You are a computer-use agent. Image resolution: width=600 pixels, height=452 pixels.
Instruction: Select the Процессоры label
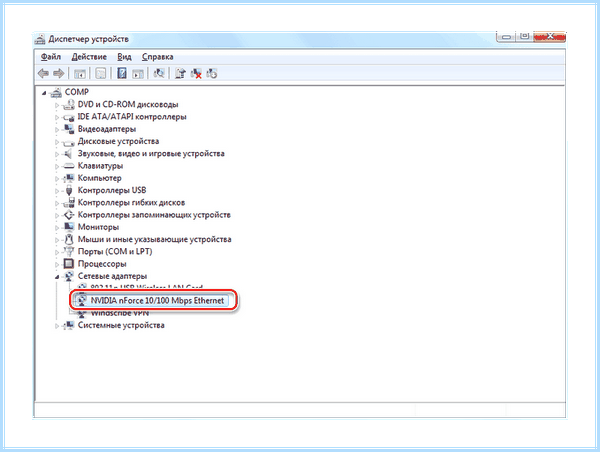pos(102,264)
